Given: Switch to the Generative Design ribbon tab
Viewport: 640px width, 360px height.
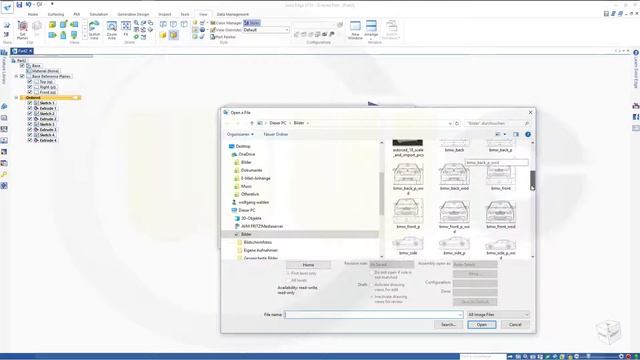Looking at the screenshot, I should [133, 14].
